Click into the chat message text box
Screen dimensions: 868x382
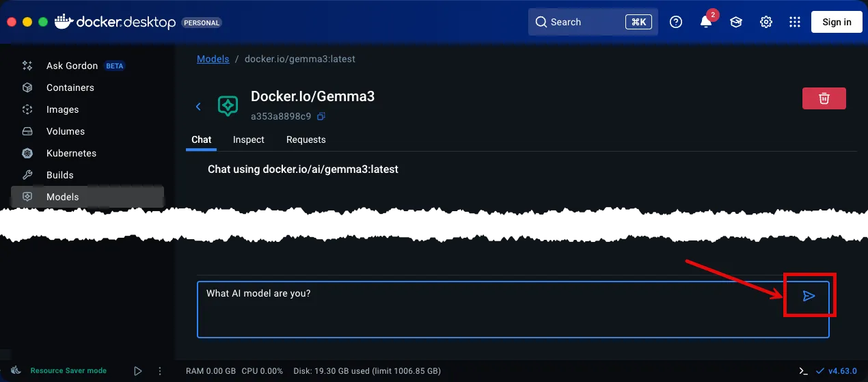click(513, 309)
